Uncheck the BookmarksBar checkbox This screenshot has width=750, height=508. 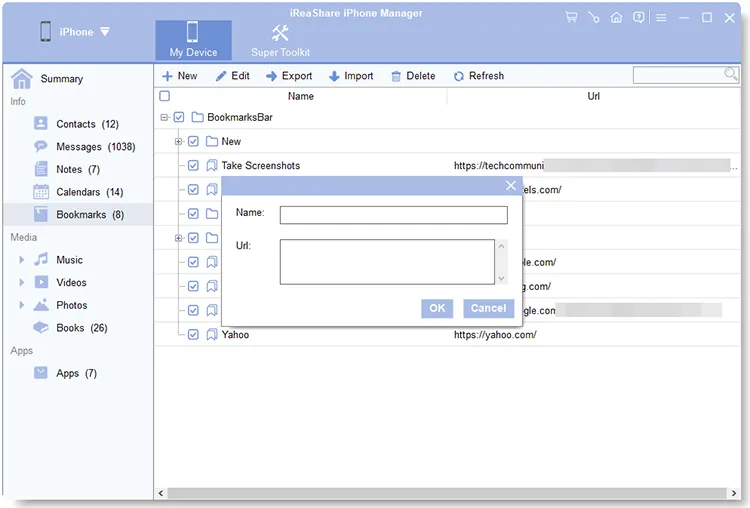(x=179, y=117)
